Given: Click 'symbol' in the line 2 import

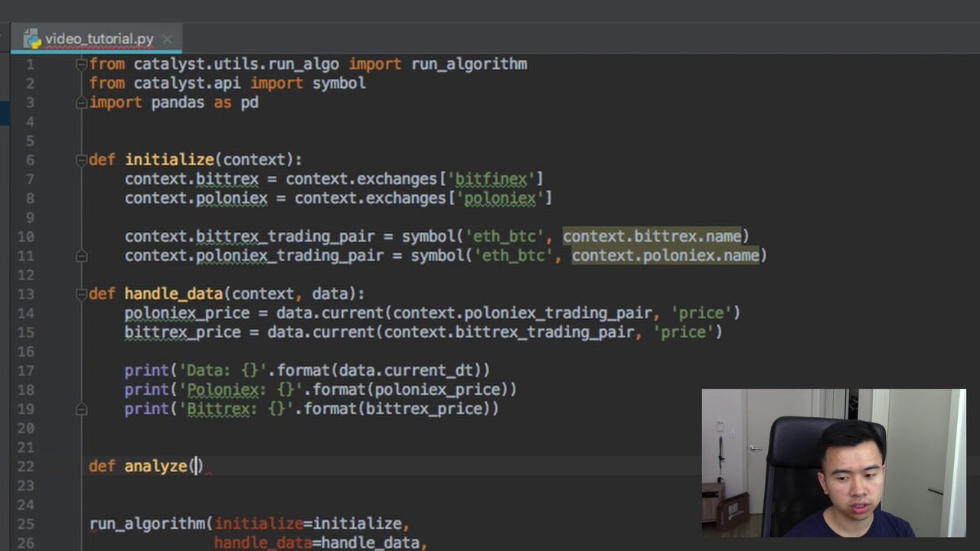Looking at the screenshot, I should (338, 83).
